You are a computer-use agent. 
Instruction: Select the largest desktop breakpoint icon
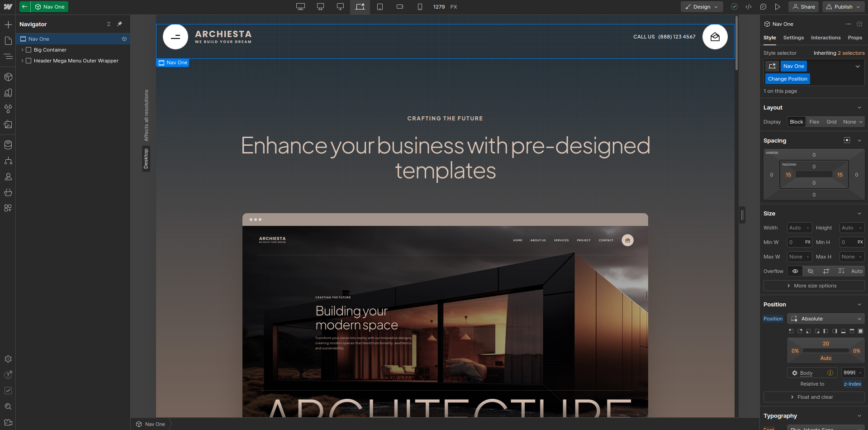pyautogui.click(x=300, y=7)
